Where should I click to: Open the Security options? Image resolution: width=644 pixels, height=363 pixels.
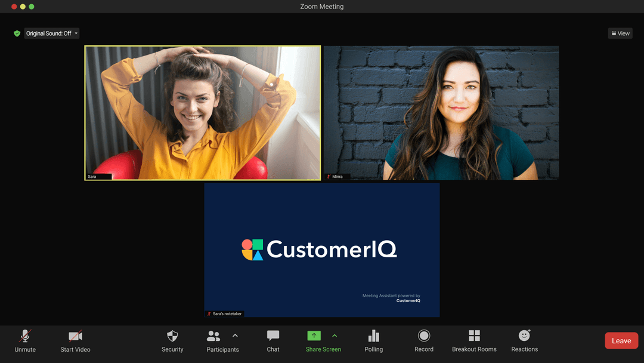pos(172,341)
